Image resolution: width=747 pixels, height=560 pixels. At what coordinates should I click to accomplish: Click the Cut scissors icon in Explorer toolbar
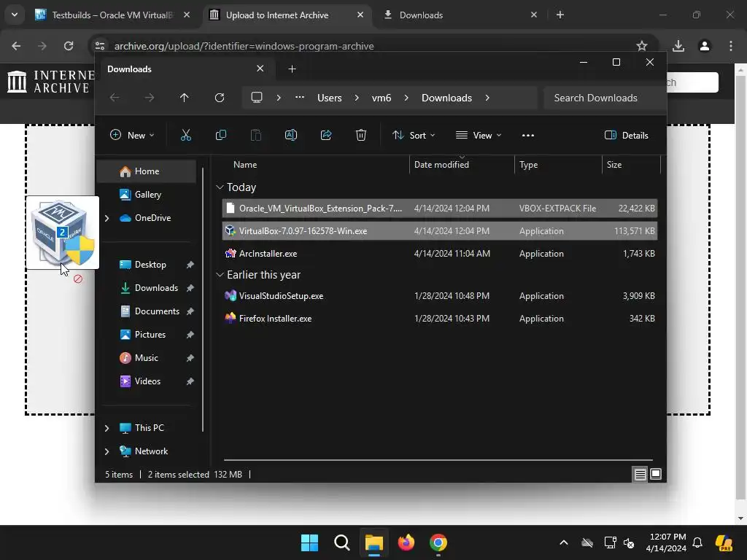[186, 135]
